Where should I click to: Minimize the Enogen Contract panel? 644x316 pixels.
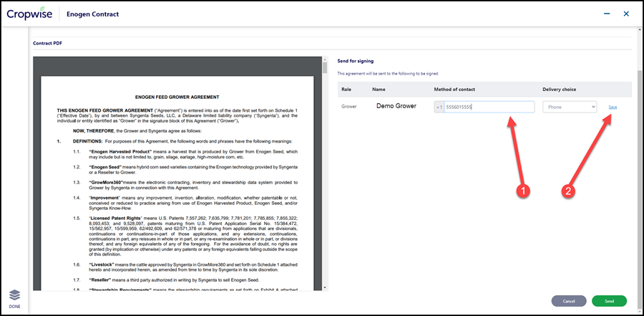point(607,14)
